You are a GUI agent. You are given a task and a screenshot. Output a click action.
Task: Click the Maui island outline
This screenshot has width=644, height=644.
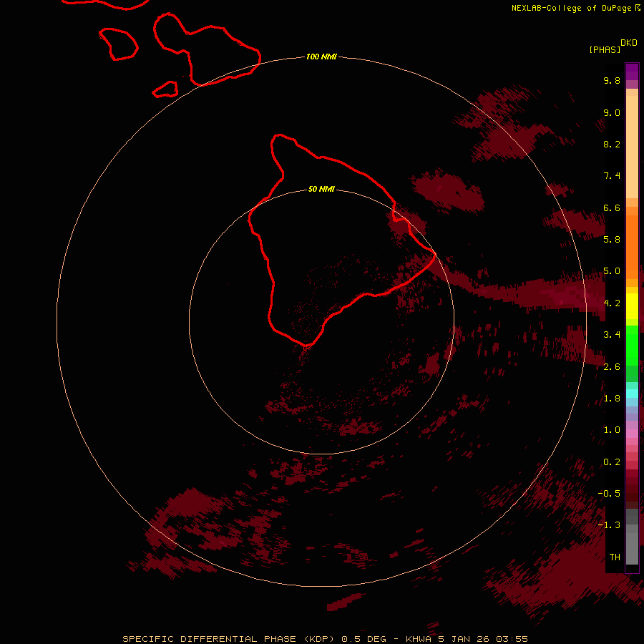tap(207, 49)
